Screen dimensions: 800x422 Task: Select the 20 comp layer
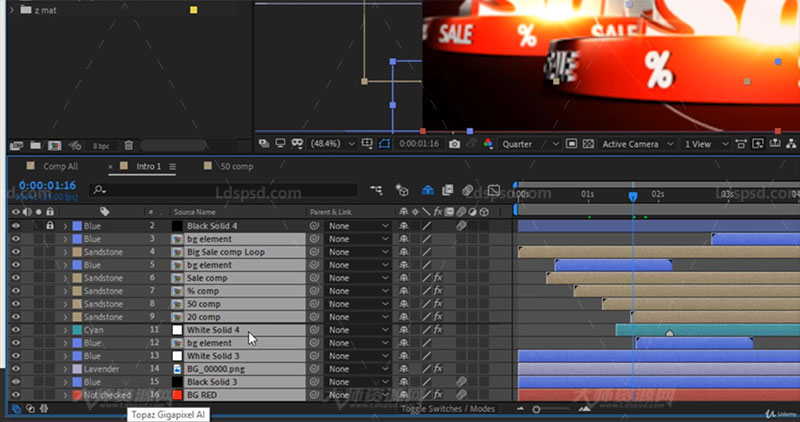tap(204, 317)
